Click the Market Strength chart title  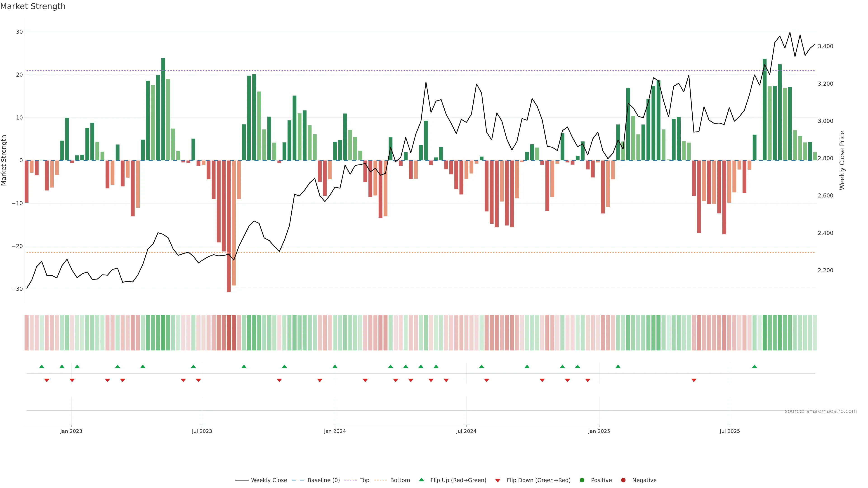pyautogui.click(x=33, y=6)
